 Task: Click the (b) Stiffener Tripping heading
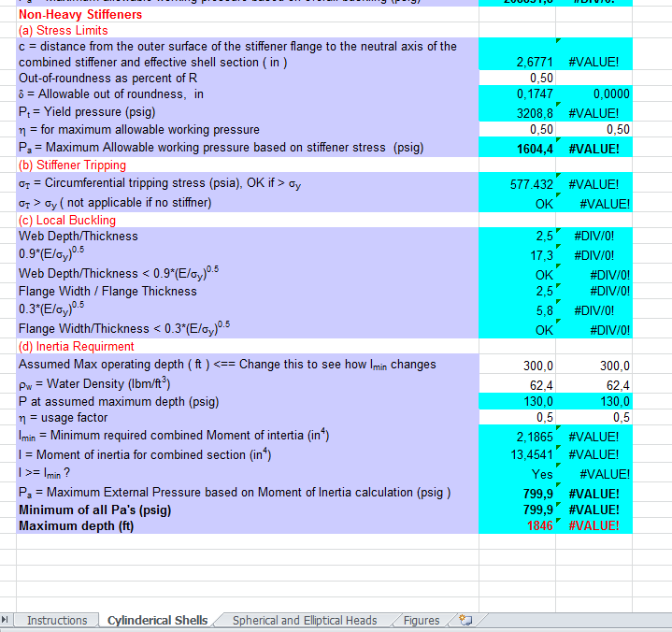pos(72,165)
